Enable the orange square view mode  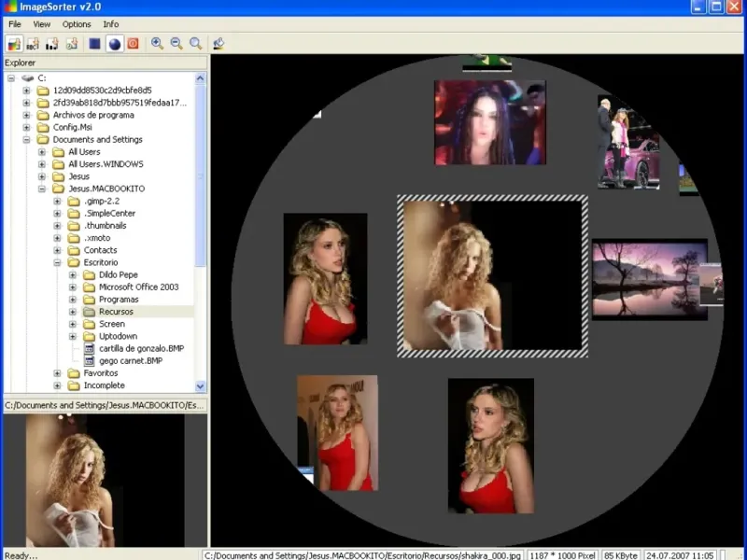point(133,43)
